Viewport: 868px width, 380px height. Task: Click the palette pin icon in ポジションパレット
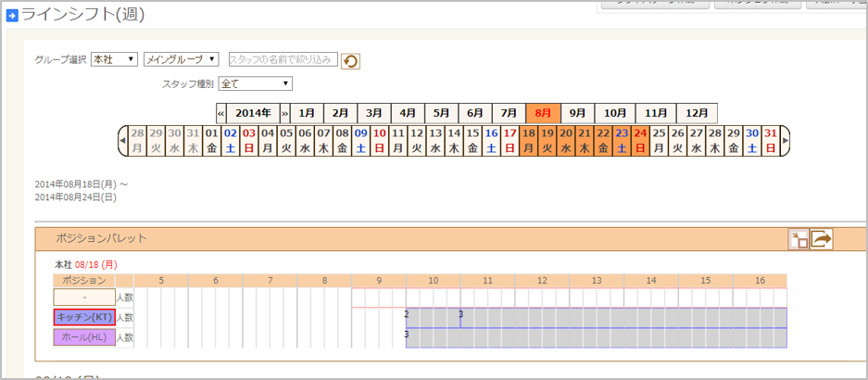(x=799, y=239)
